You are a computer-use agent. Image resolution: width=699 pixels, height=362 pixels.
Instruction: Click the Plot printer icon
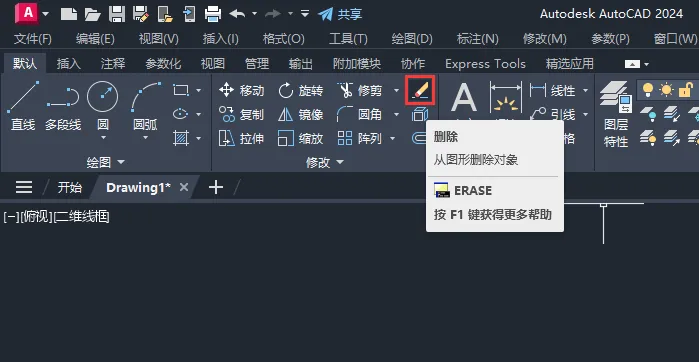point(213,14)
